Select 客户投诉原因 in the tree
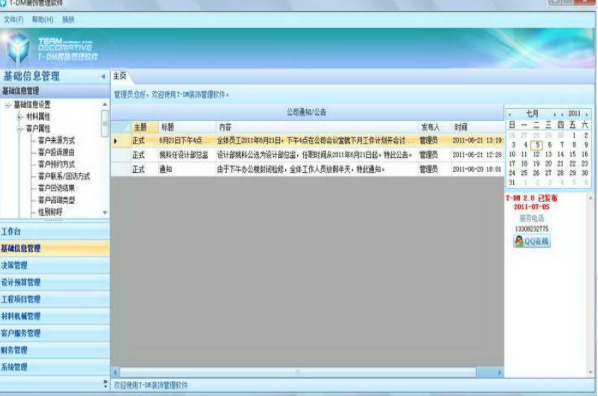This screenshot has height=396, width=598. (x=56, y=152)
